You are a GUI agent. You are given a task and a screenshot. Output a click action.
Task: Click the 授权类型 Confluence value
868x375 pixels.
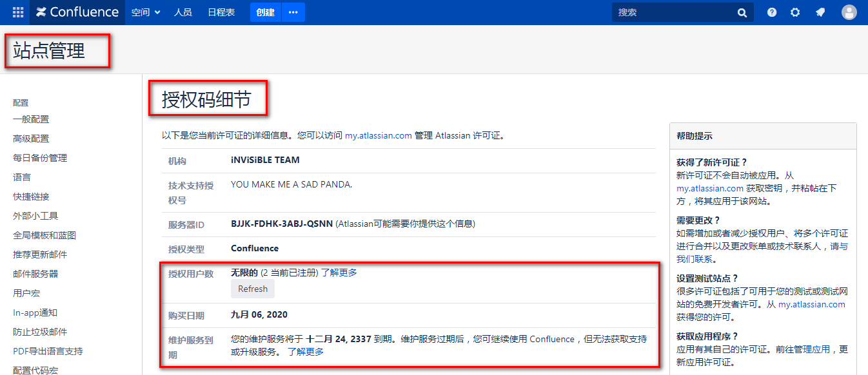click(x=255, y=249)
